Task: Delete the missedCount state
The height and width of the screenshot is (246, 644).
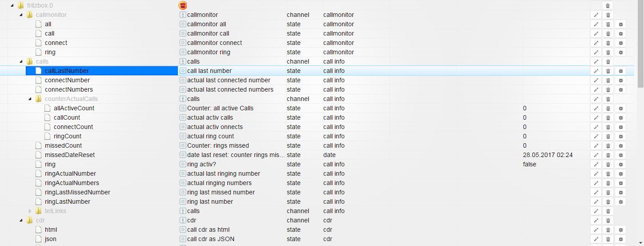Action: (608, 145)
